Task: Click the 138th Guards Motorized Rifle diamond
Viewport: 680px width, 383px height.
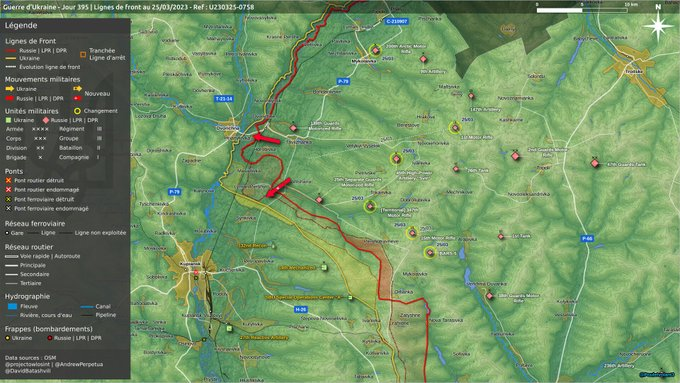Action: pyautogui.click(x=293, y=128)
